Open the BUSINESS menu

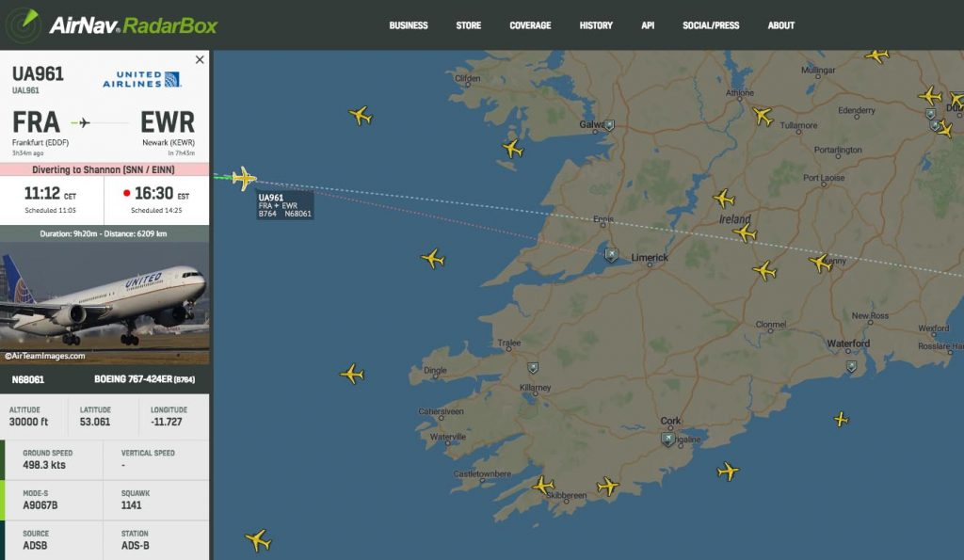(409, 25)
